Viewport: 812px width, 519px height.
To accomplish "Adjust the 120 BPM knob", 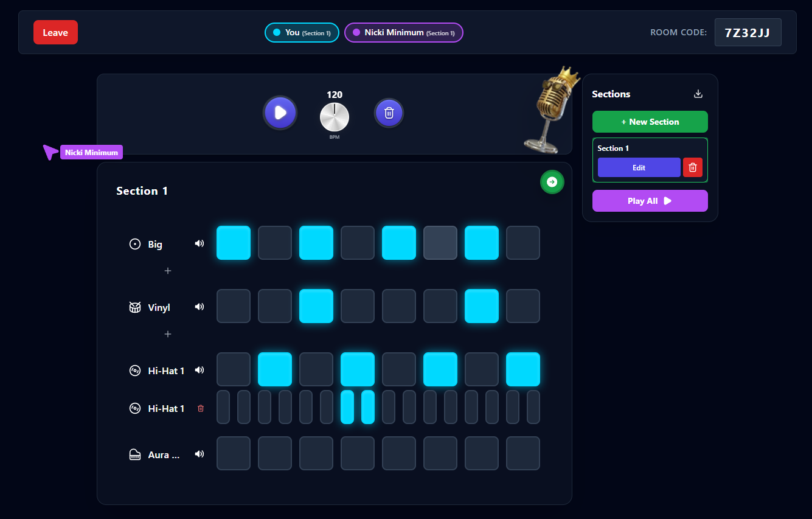I will click(335, 118).
